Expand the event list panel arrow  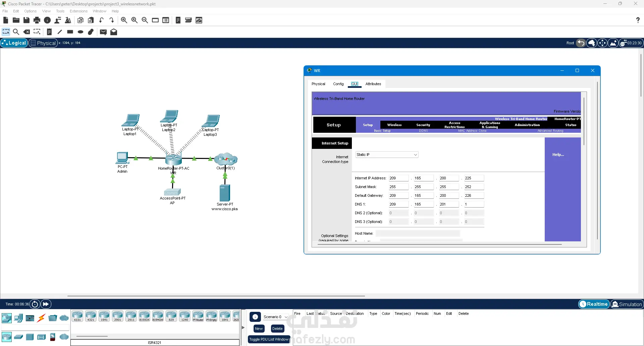coord(243,328)
